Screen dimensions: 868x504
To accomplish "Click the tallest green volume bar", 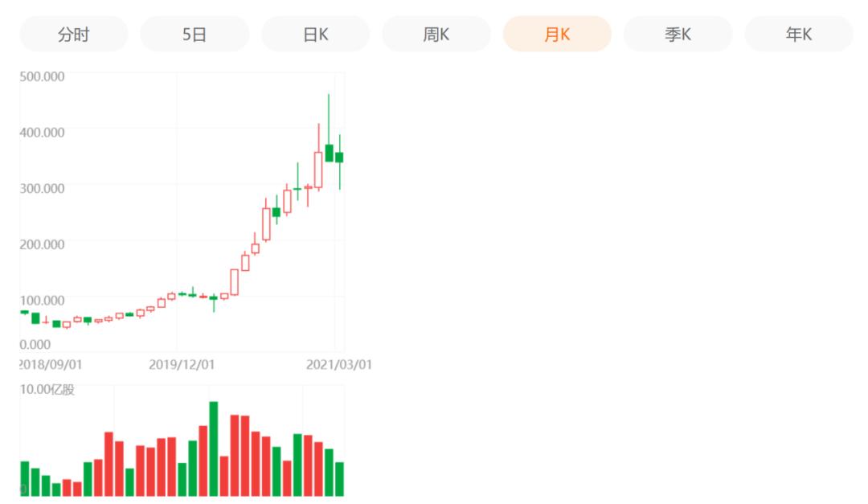I will click(214, 449).
